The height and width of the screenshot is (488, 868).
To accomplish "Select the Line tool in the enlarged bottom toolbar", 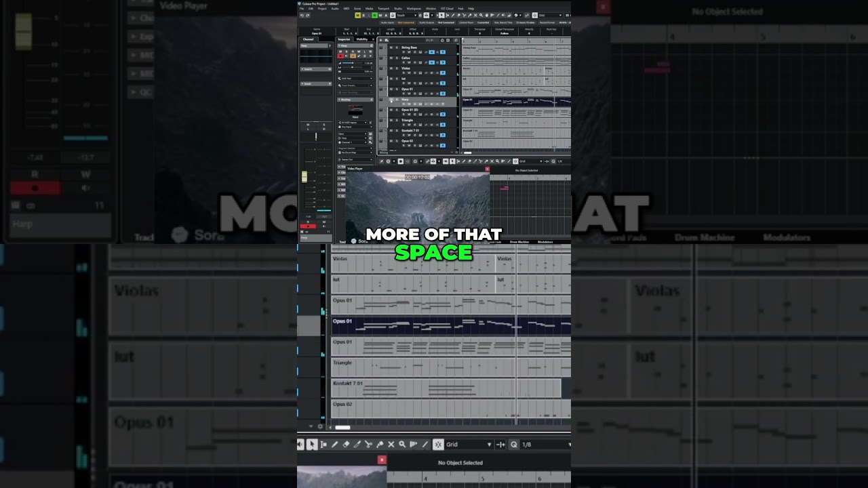I will pyautogui.click(x=425, y=445).
